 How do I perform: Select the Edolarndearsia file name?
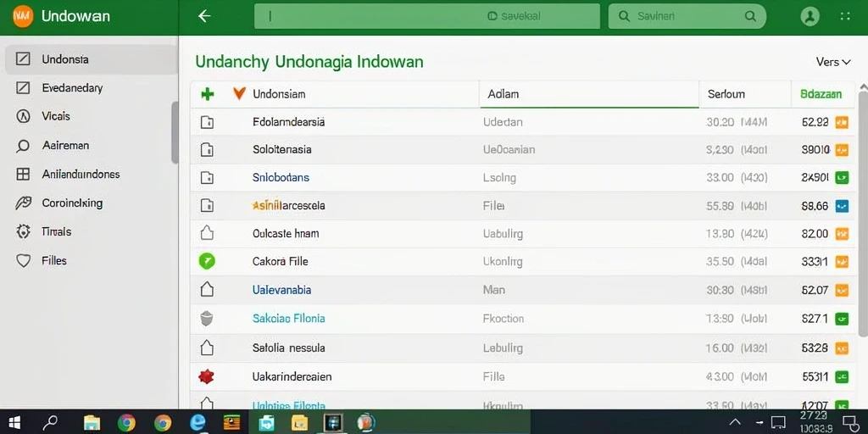click(288, 122)
